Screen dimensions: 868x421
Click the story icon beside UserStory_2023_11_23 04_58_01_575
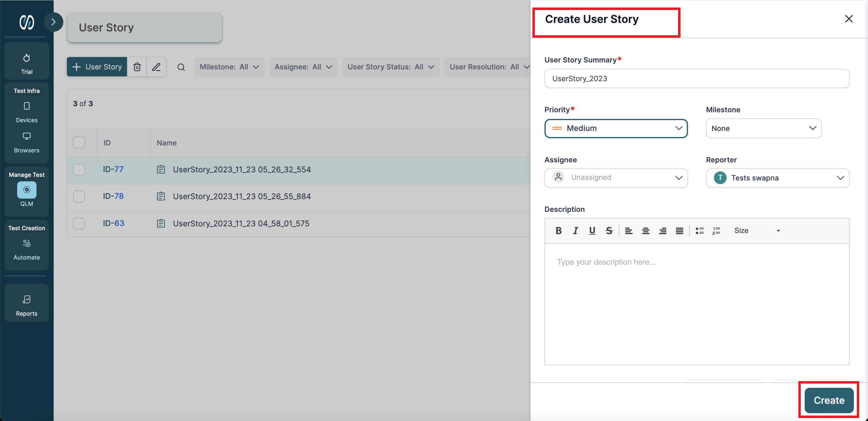coord(161,223)
